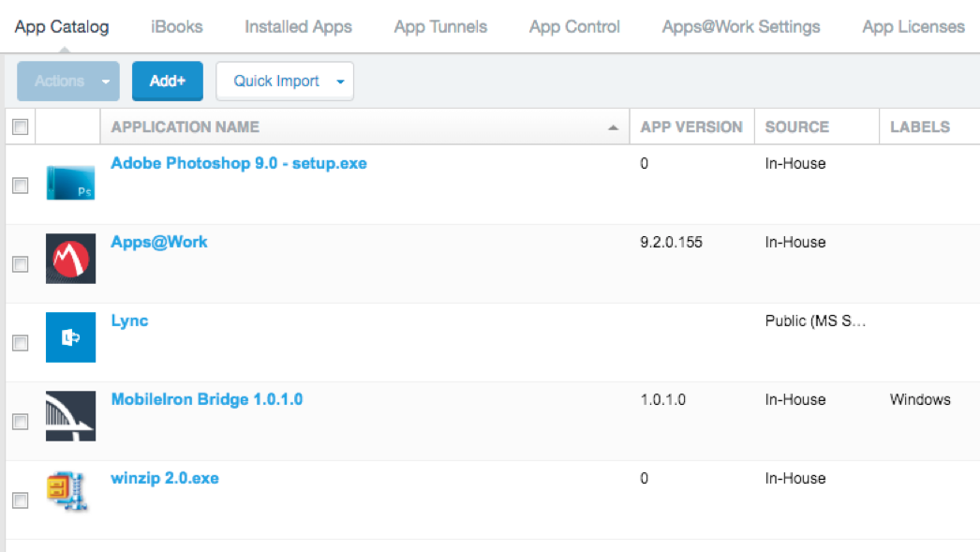Click the MobileIron Bridge app icon
The height and width of the screenshot is (552, 980).
coord(70,416)
